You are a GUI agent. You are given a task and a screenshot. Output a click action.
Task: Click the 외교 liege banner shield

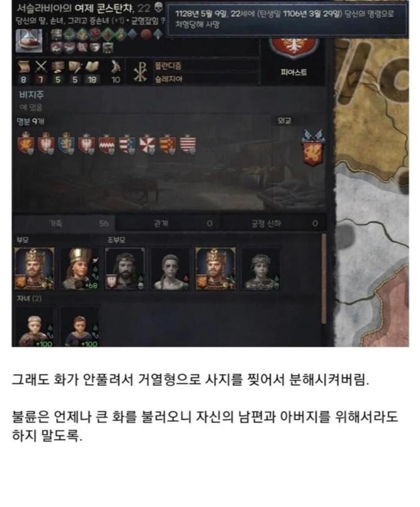(312, 148)
